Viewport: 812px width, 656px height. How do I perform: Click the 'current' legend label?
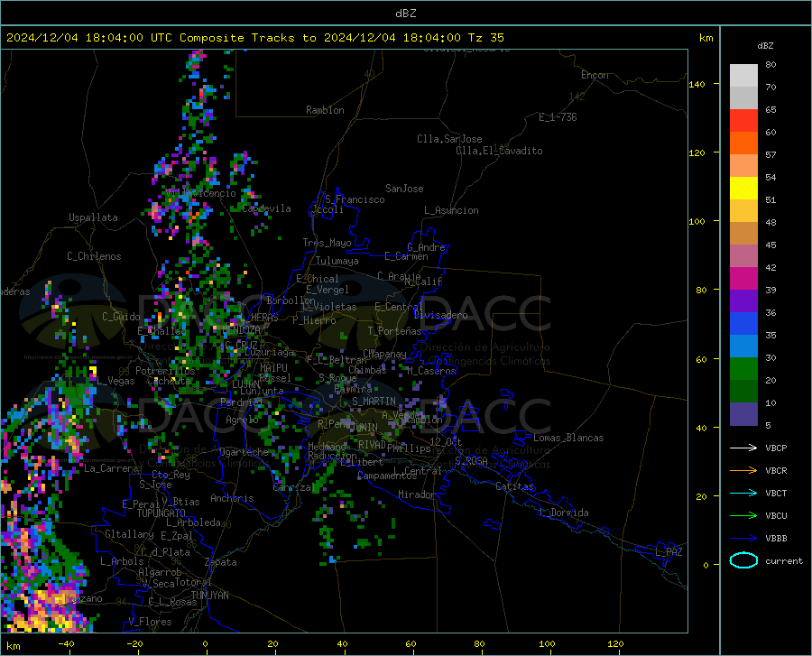[x=784, y=560]
